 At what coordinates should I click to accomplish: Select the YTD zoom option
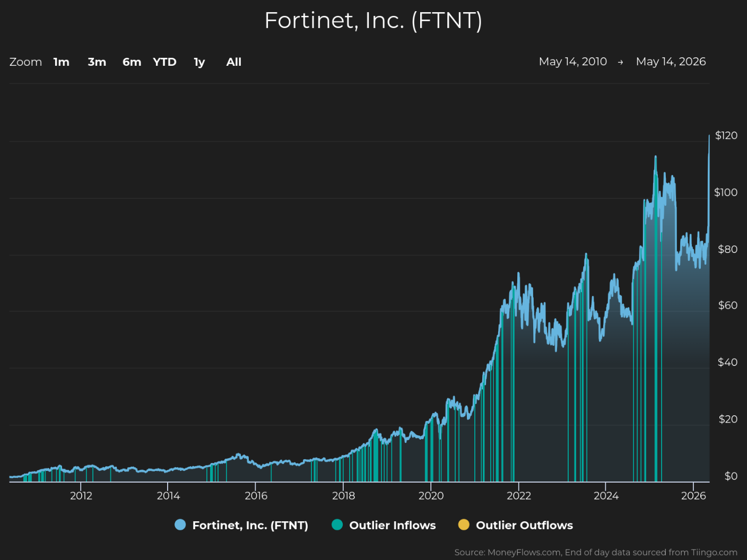pyautogui.click(x=164, y=62)
